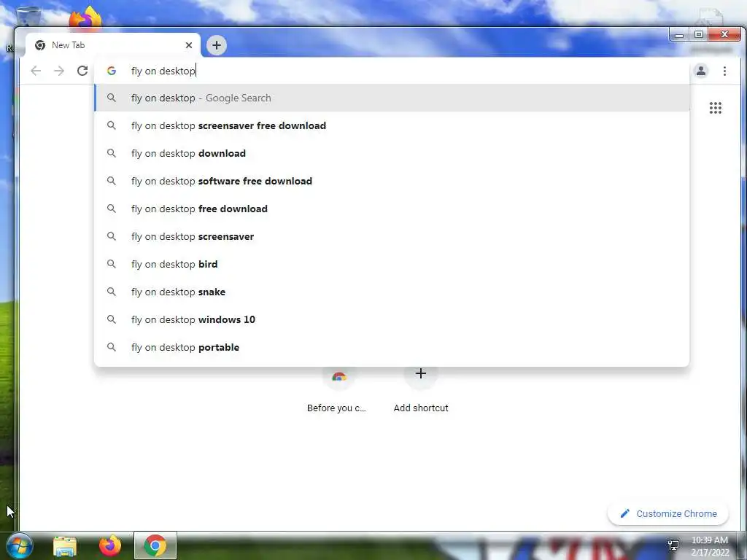The width and height of the screenshot is (747, 560).
Task: Choose the 'fly on desktop windows 10' suggestion
Action: tap(392, 319)
